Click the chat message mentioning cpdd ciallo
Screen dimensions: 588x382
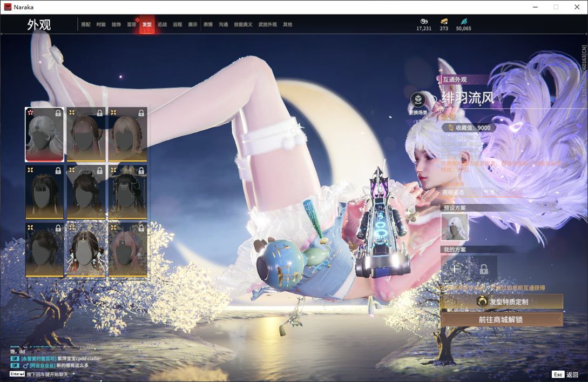(55, 359)
